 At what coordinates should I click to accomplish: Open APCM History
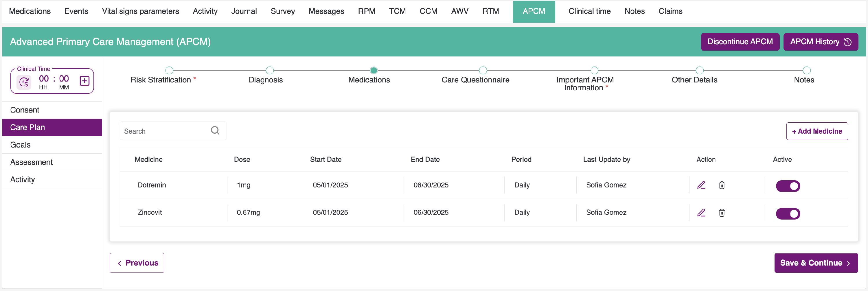[821, 42]
